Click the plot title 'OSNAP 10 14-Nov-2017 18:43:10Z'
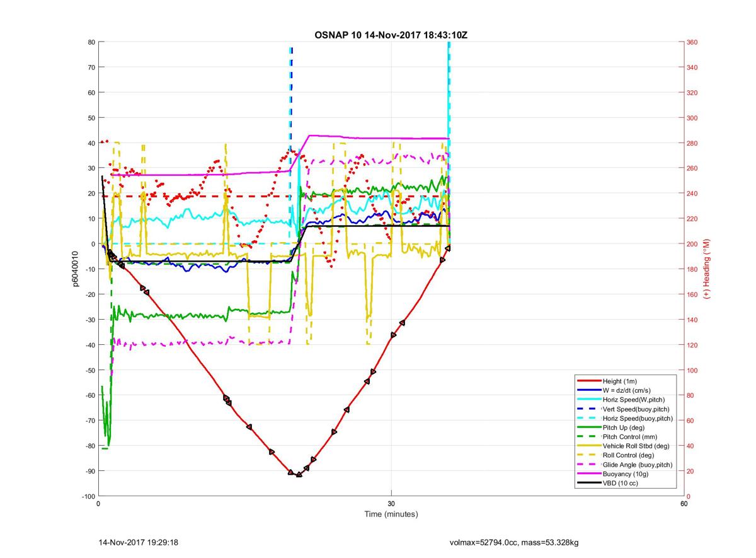756x558 pixels. tap(391, 35)
